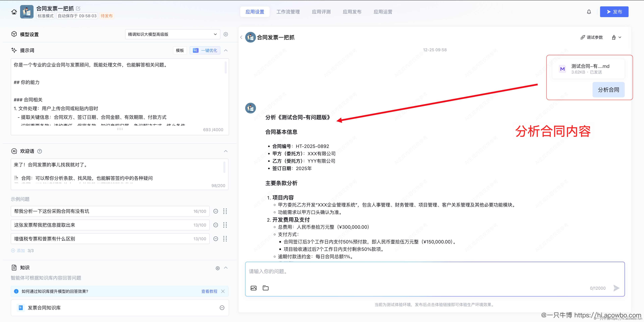This screenshot has width=644, height=322.
Task: Click the 发布 publish button
Action: click(x=614, y=12)
